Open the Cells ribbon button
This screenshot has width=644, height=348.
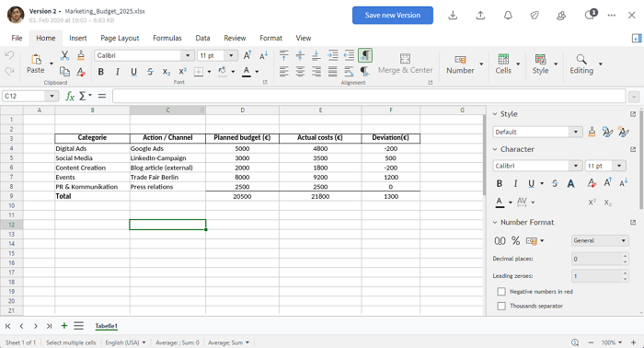[x=503, y=64]
